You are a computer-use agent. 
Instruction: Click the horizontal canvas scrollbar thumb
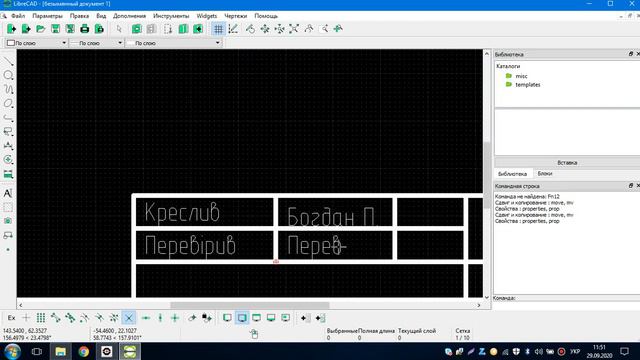(250, 305)
